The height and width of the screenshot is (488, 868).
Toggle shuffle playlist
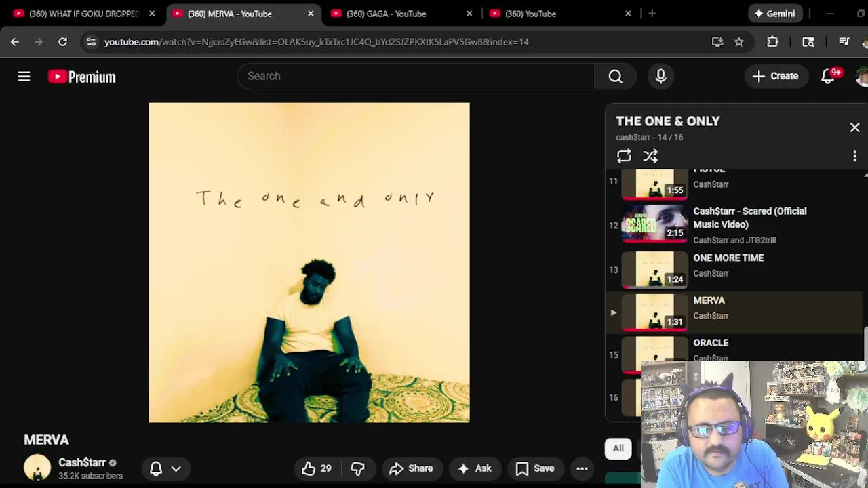pyautogui.click(x=650, y=157)
